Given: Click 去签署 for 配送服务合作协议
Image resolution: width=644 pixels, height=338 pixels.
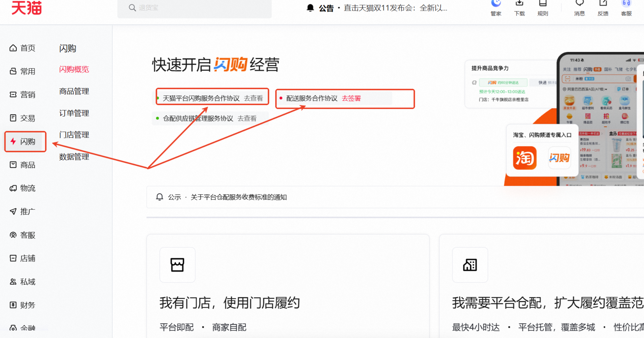Looking at the screenshot, I should 351,98.
